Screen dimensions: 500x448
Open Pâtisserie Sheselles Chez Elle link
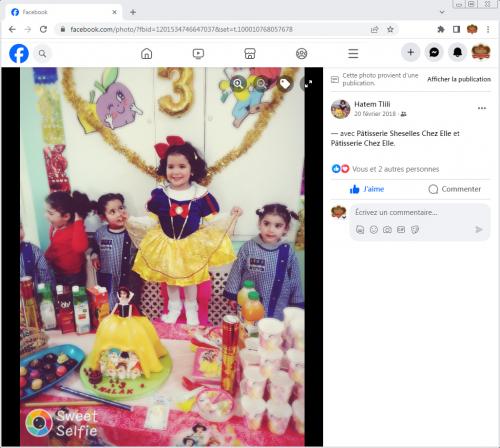[404, 133]
